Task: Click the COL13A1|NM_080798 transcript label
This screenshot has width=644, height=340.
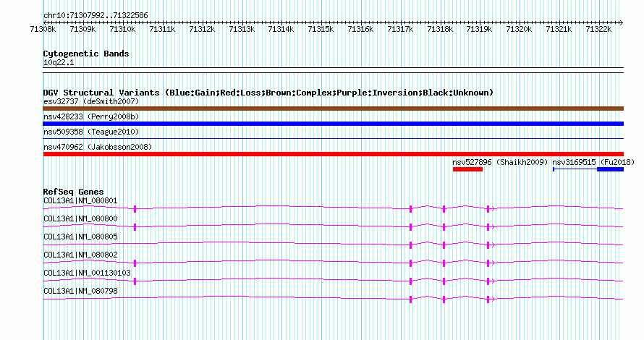Action: click(80, 291)
